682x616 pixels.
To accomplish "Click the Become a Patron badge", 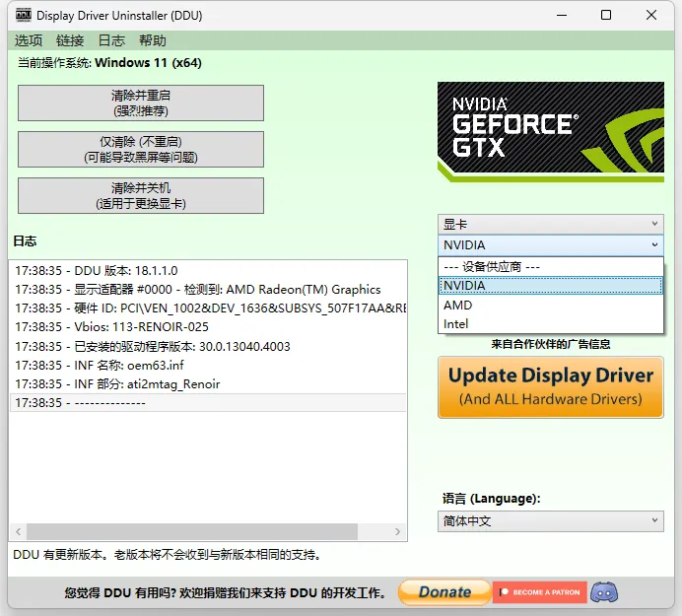I will 539,591.
